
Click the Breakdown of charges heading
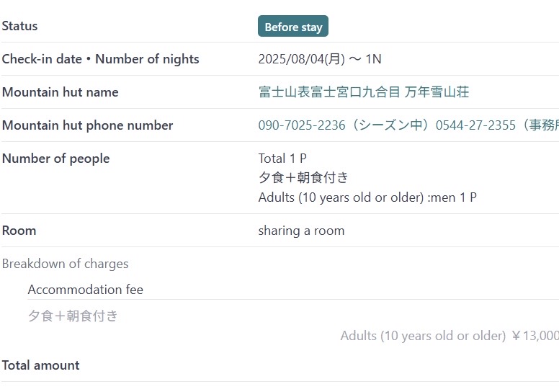coord(66,264)
